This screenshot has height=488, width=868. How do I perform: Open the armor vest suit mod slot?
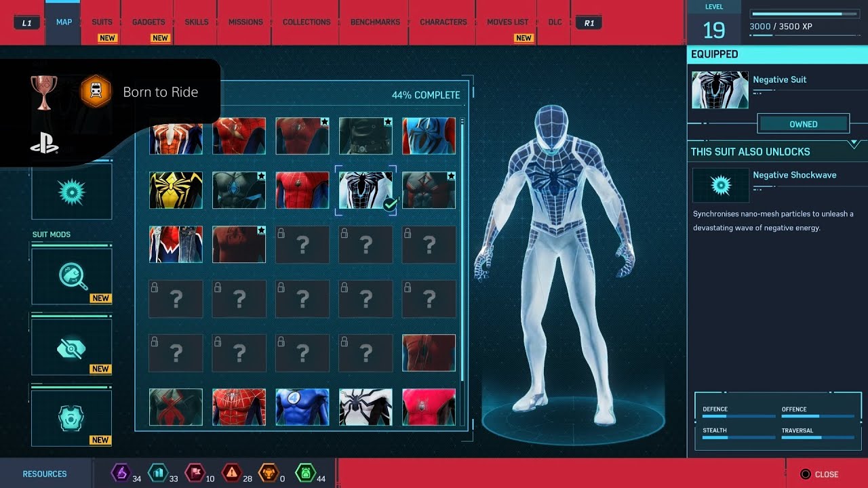click(71, 418)
